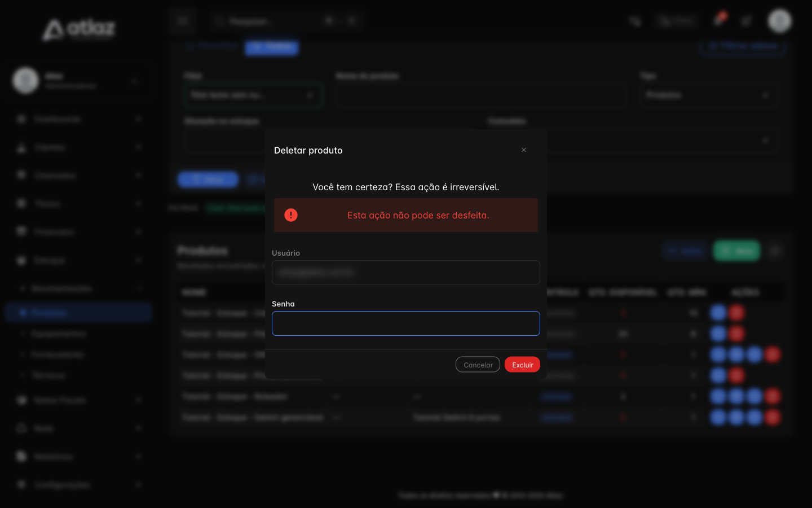Click the Usuário input field
Screen dimensions: 812x508
(406, 273)
